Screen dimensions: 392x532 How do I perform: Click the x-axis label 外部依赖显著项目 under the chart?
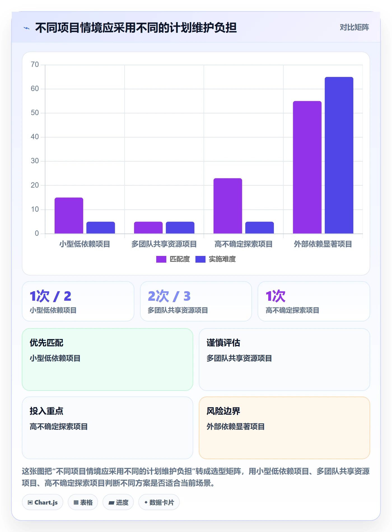323,244
